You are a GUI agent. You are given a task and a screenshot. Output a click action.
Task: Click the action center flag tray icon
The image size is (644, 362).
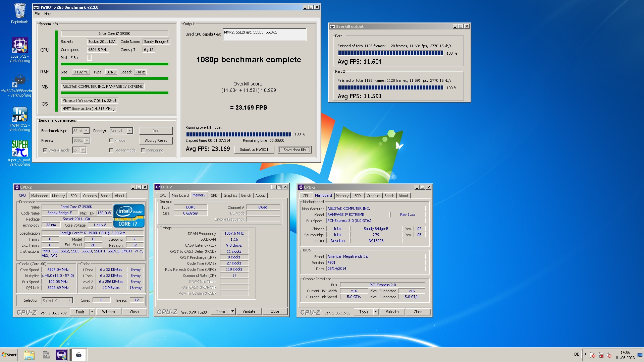(x=593, y=355)
